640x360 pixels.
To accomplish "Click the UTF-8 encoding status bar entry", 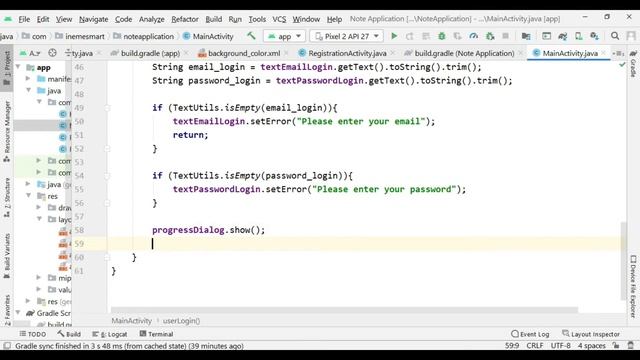I will click(x=560, y=346).
